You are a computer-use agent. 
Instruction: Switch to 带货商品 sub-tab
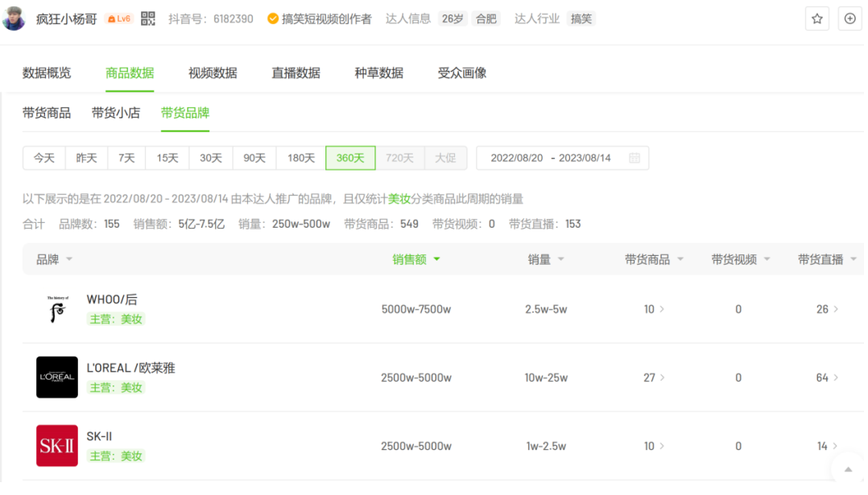47,113
